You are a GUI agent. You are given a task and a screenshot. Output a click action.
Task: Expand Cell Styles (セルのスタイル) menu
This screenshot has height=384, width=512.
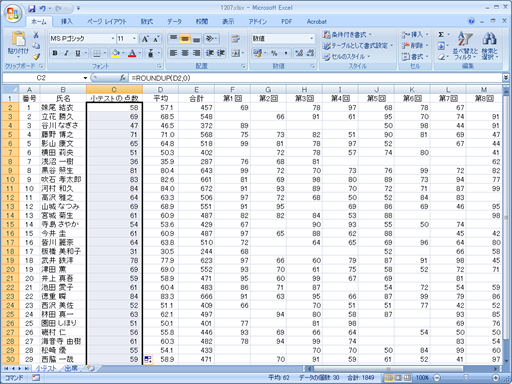coord(347,57)
